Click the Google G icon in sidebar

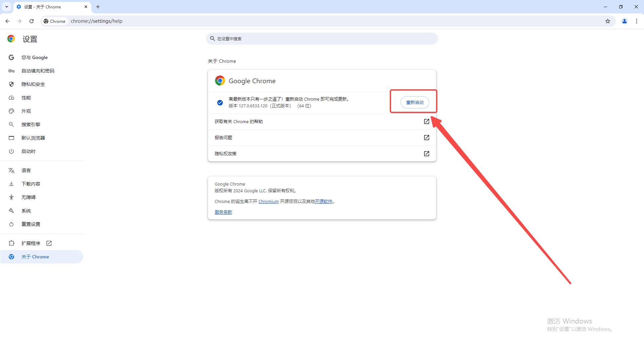click(x=11, y=57)
